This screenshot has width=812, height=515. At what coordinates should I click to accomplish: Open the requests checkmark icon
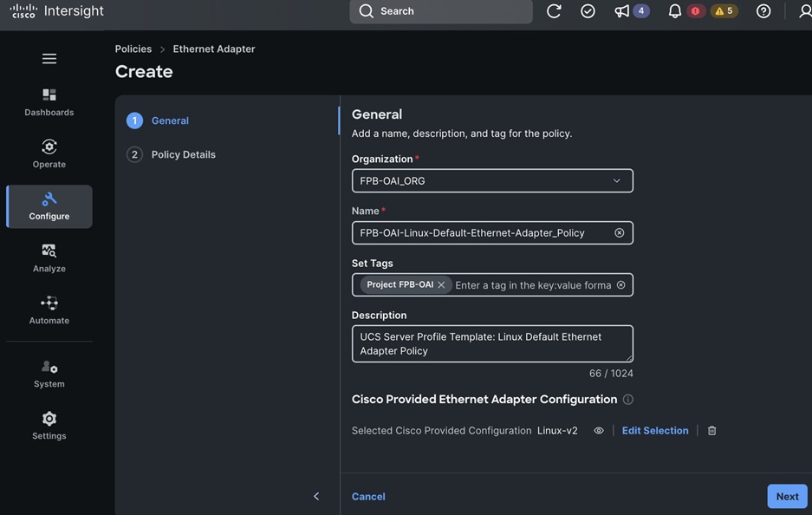pyautogui.click(x=588, y=11)
